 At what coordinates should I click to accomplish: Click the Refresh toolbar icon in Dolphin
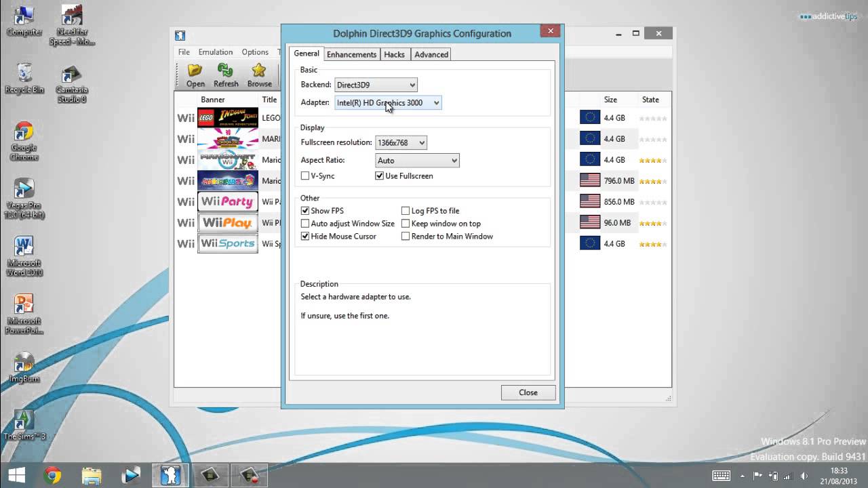226,75
